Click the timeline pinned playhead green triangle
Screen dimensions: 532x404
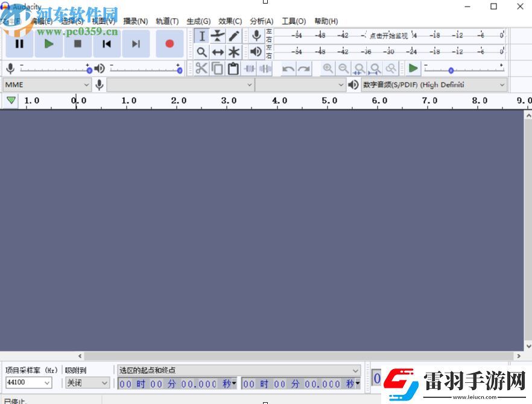(x=11, y=101)
